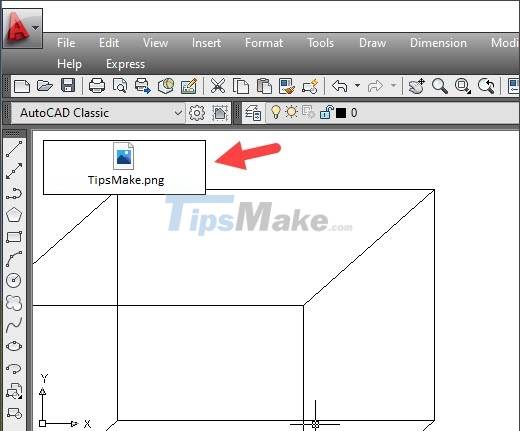The image size is (520, 431).
Task: Select the Spline tool
Action: 14,325
